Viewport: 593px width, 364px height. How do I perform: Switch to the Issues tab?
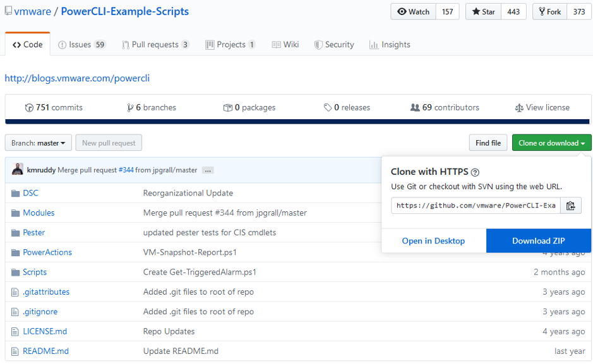pos(81,44)
